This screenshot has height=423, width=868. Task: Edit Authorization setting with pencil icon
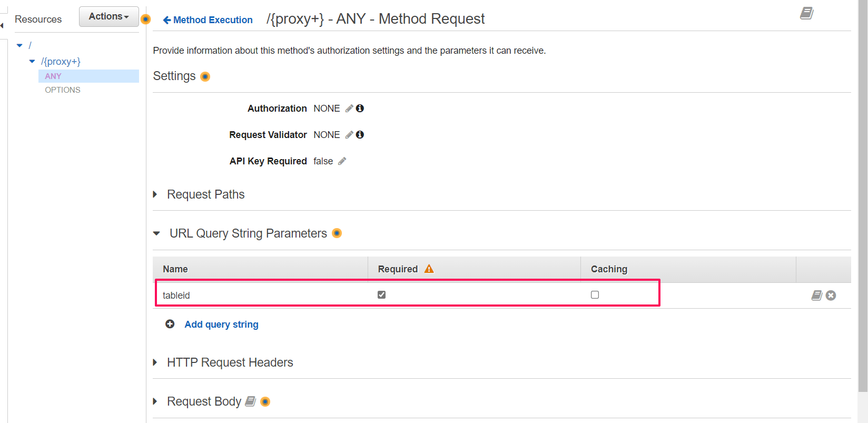pyautogui.click(x=349, y=109)
